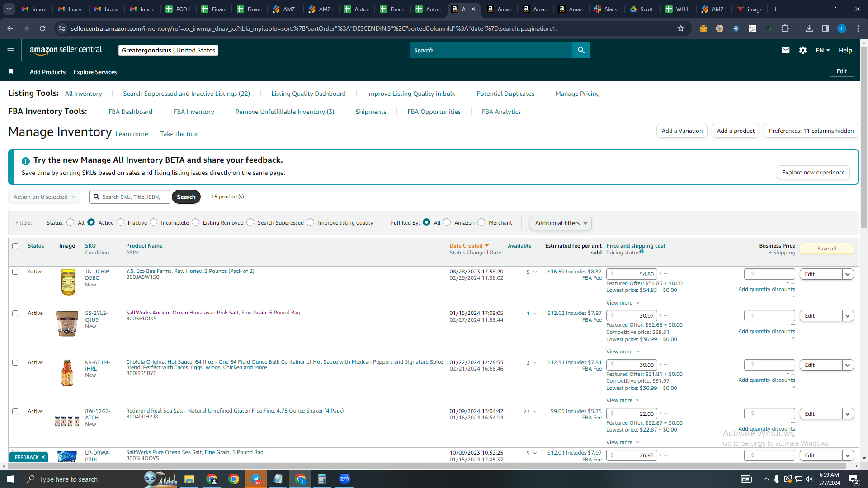This screenshot has height=488, width=868.
Task: Close the FEEDBACK tab with its X
Action: (x=43, y=457)
